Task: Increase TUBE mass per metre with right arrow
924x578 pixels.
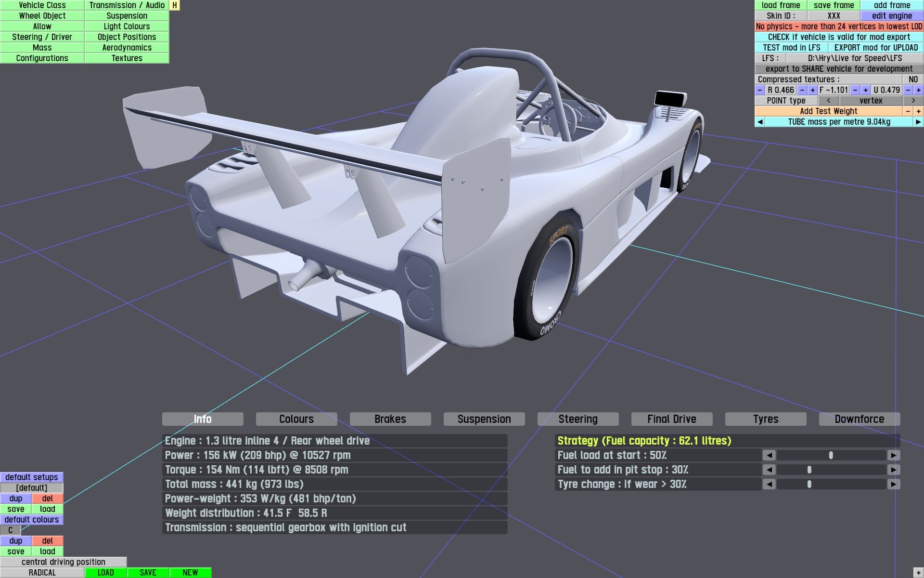Action: [918, 122]
